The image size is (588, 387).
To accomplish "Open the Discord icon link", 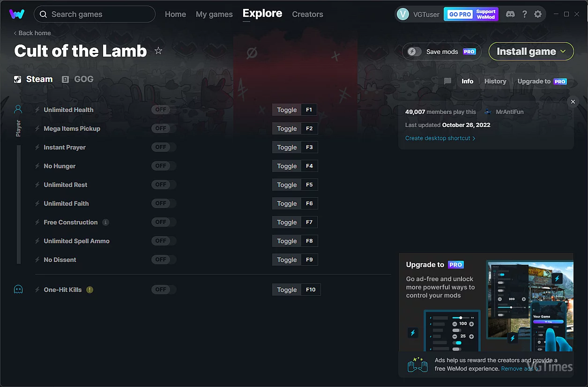I will 510,14.
